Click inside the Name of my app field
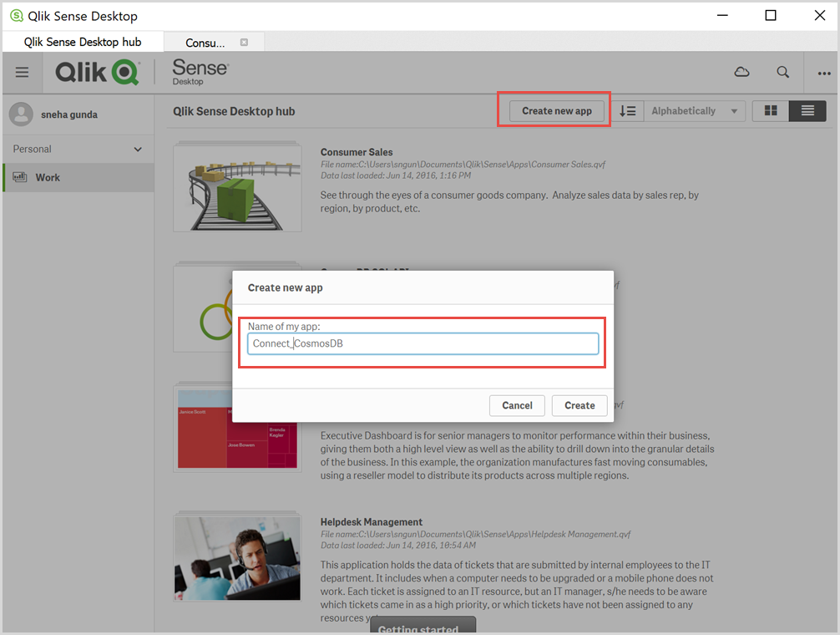840x635 pixels. tap(423, 343)
